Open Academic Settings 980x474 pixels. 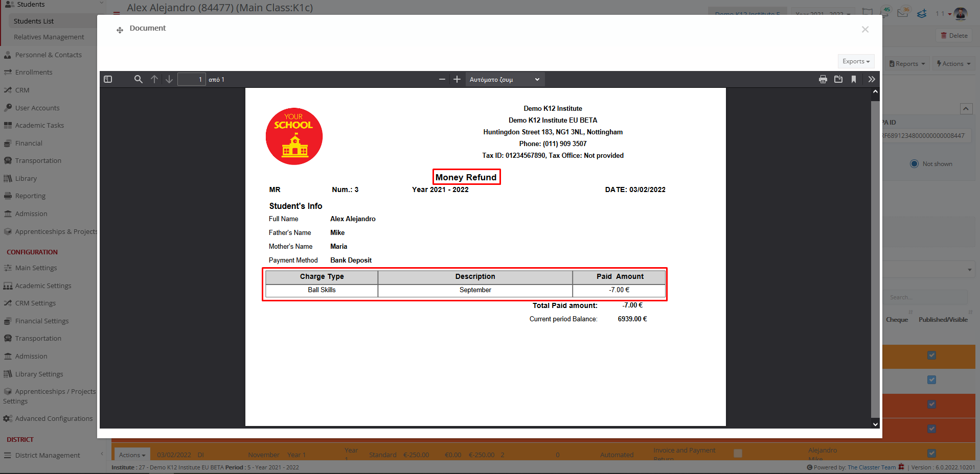pyautogui.click(x=43, y=286)
